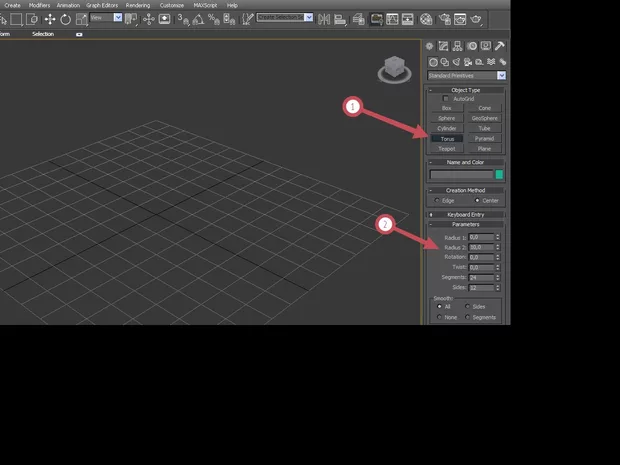Open the Rendering menu
620x465 pixels.
[x=138, y=5]
